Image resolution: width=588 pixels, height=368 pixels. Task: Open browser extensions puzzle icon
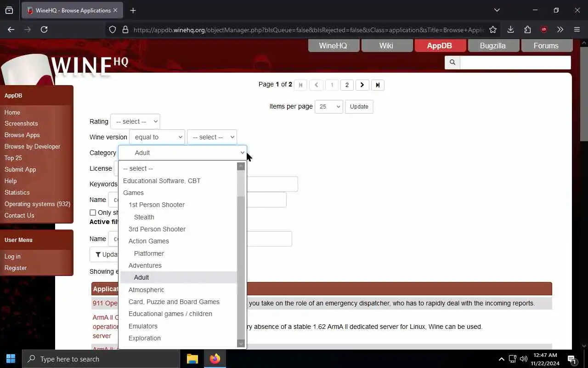coord(527,29)
